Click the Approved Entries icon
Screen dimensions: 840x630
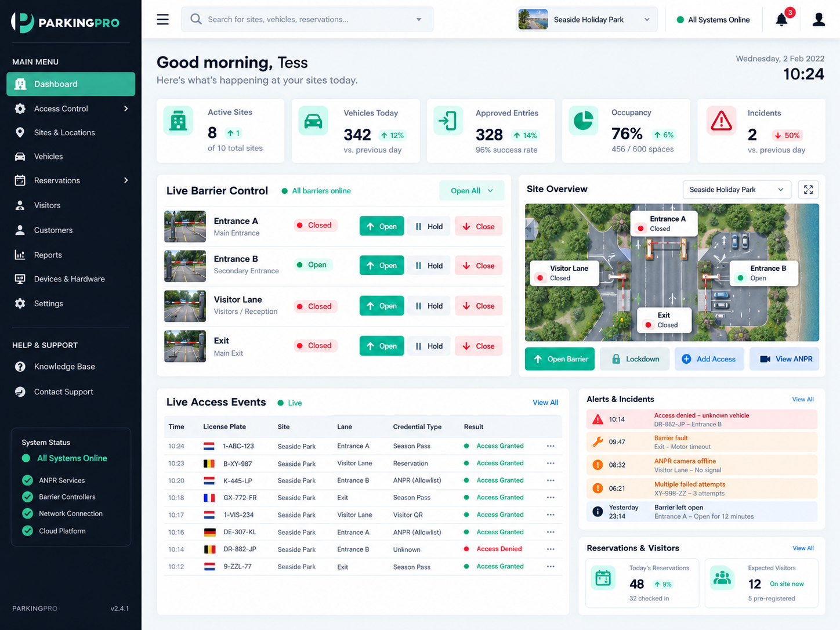448,121
